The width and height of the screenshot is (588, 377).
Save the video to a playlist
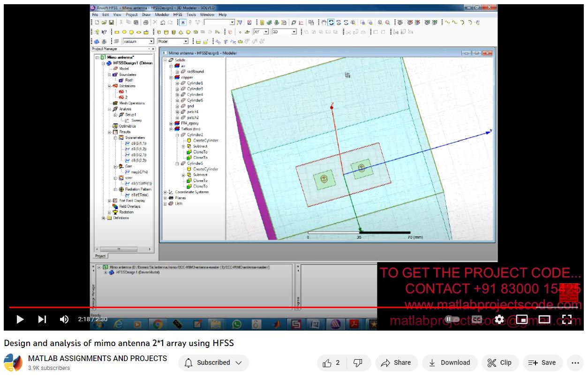(542, 362)
